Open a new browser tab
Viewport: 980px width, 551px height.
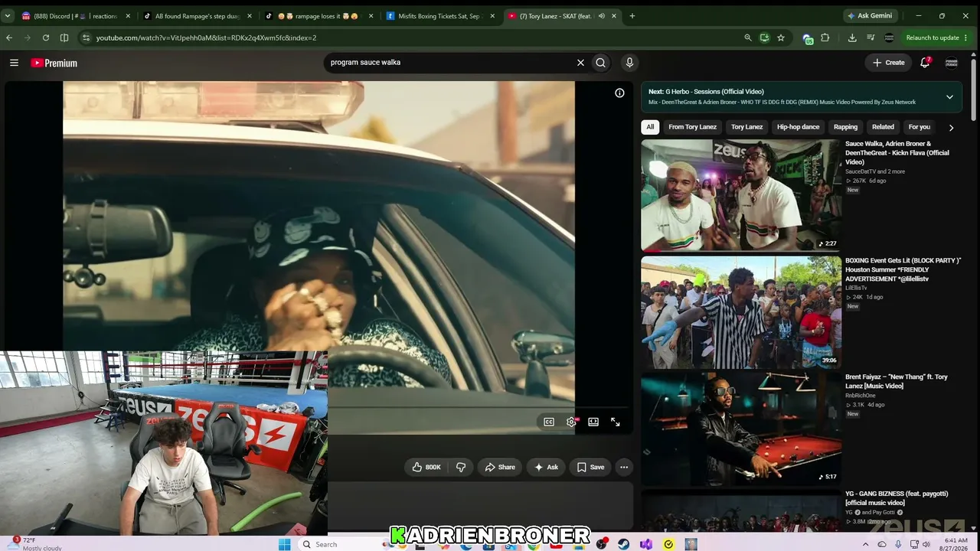(x=632, y=15)
